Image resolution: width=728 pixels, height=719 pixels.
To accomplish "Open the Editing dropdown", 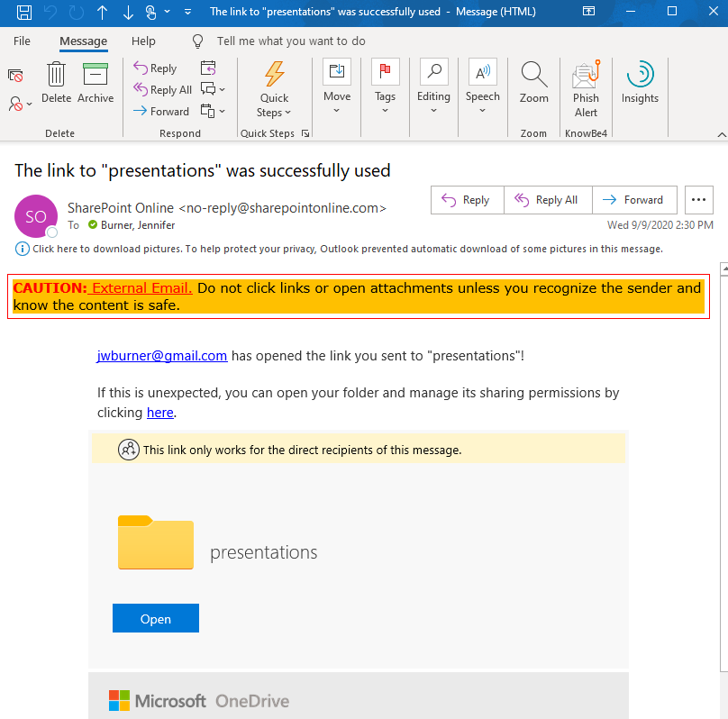I will [x=433, y=86].
